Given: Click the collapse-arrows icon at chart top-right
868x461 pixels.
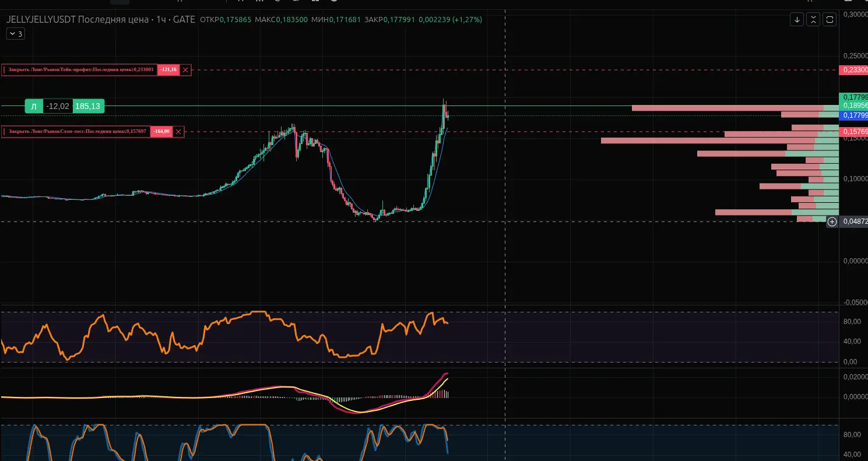Looking at the screenshot, I should [813, 19].
